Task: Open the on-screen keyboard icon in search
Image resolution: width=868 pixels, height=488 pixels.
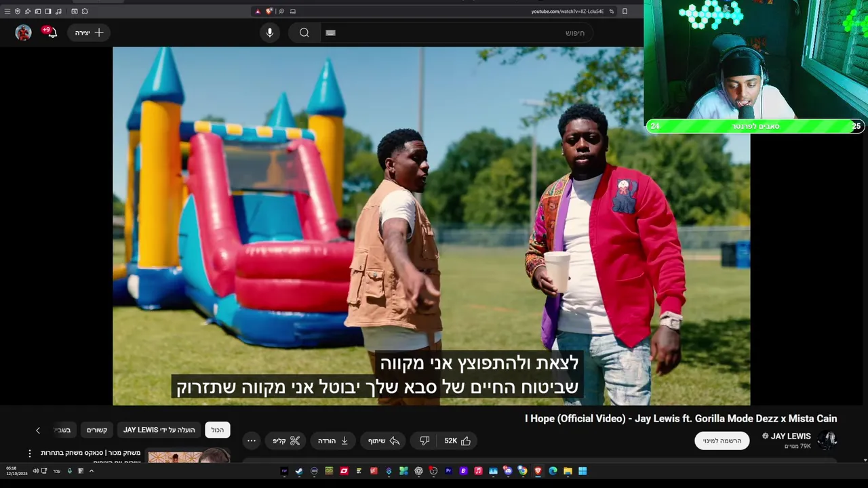Action: point(330,33)
